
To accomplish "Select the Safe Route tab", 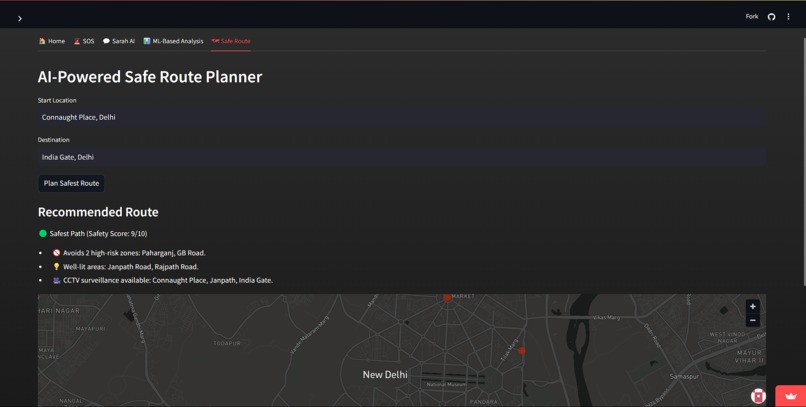I will pyautogui.click(x=231, y=41).
